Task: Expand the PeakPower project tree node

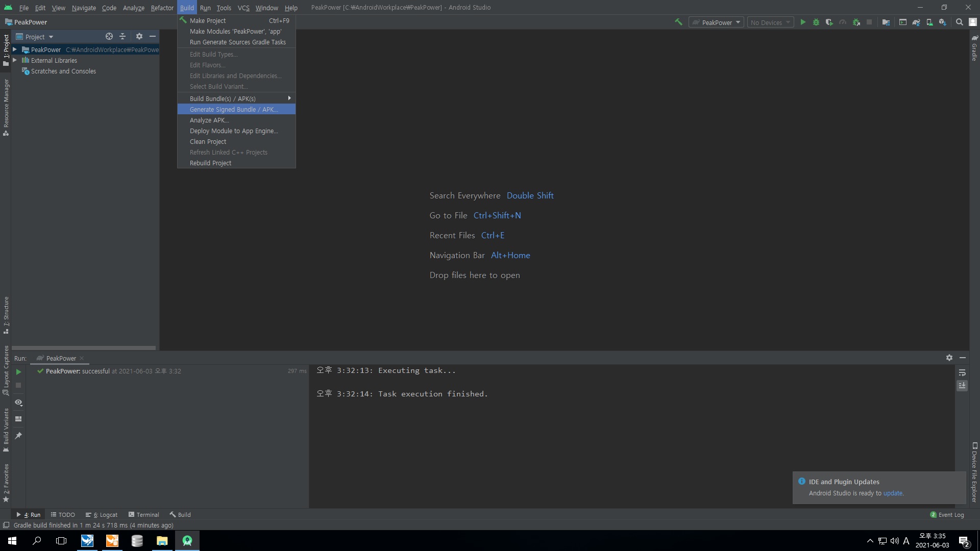Action: tap(15, 49)
